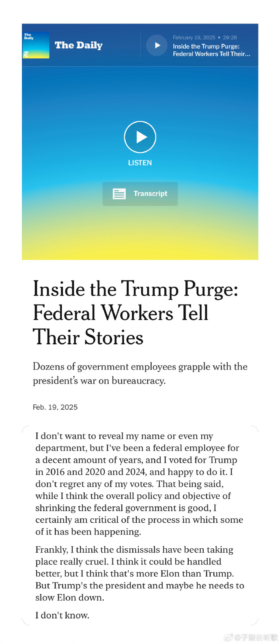Play the episode with the large circular play button
The width and height of the screenshot is (280, 644).
[140, 137]
